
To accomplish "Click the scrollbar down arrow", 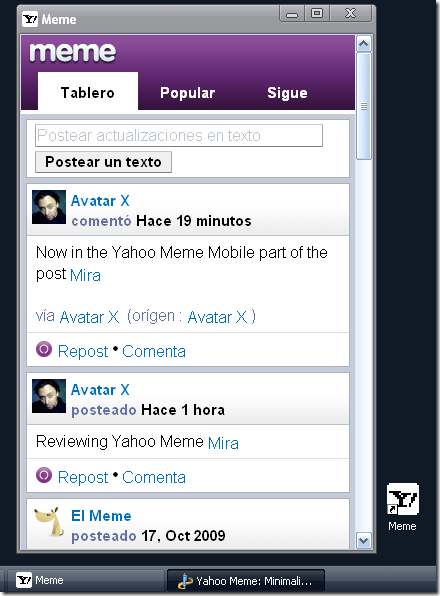I will (x=364, y=540).
